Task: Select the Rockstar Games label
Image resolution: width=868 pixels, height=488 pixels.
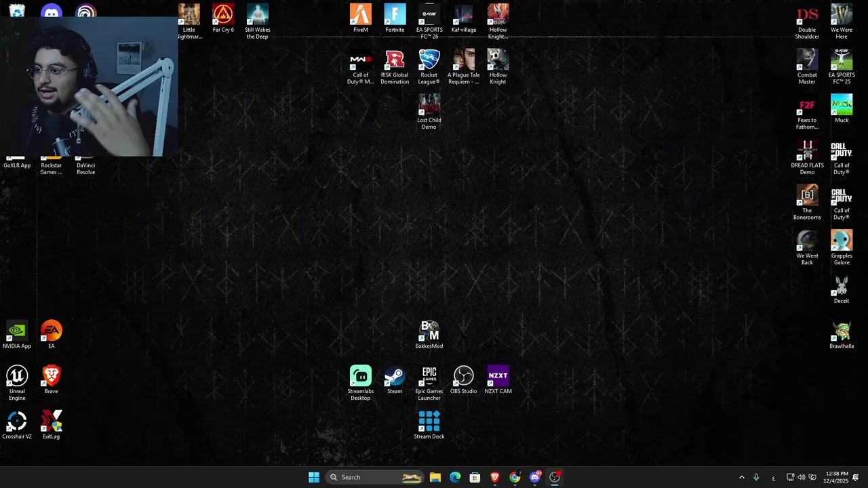Action: [x=51, y=169]
